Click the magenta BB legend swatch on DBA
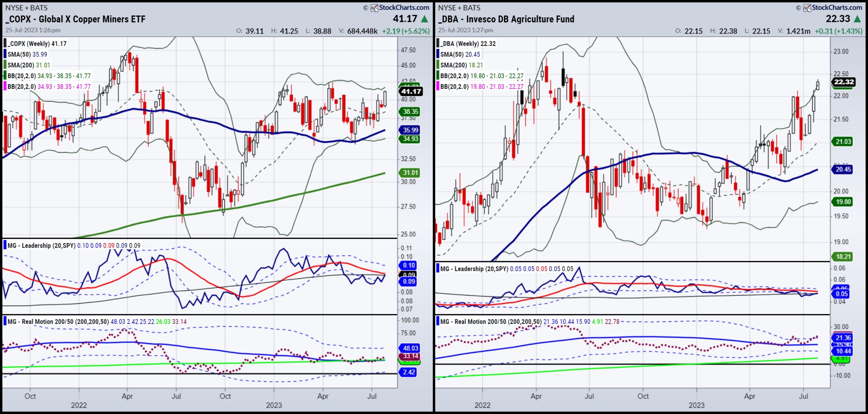Screen dimensions: 868x414 click(x=438, y=87)
